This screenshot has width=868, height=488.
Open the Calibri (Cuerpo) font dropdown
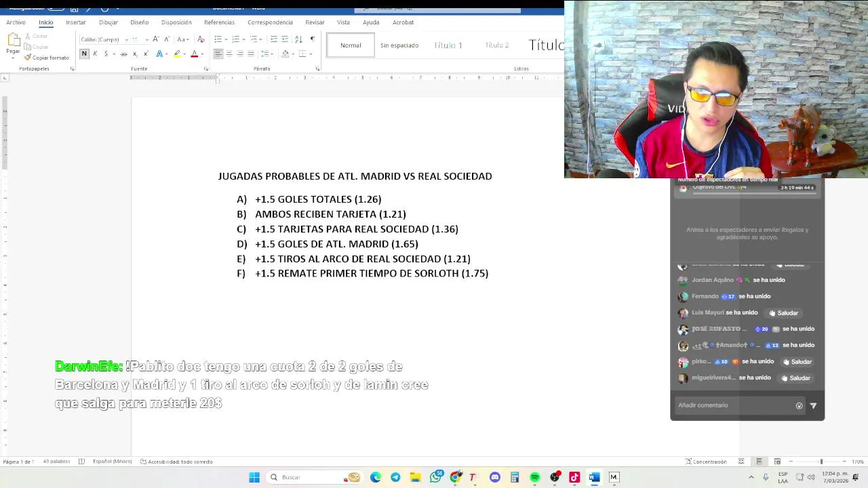click(x=126, y=39)
